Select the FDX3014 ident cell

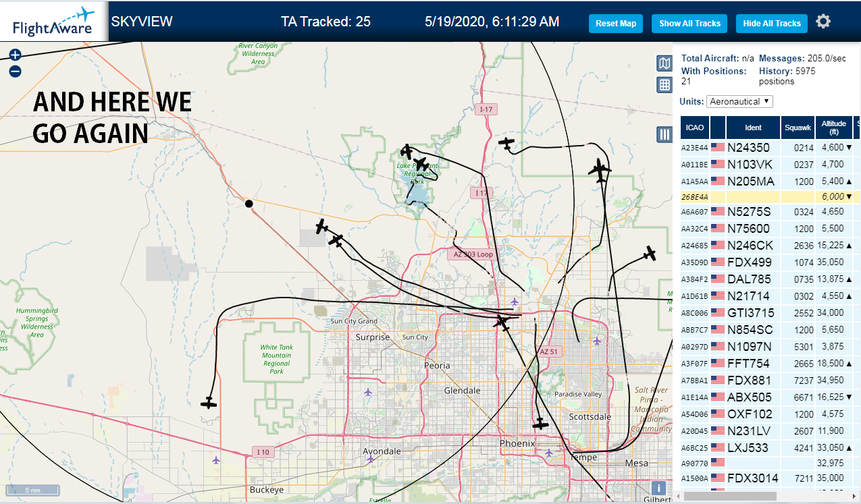[753, 478]
